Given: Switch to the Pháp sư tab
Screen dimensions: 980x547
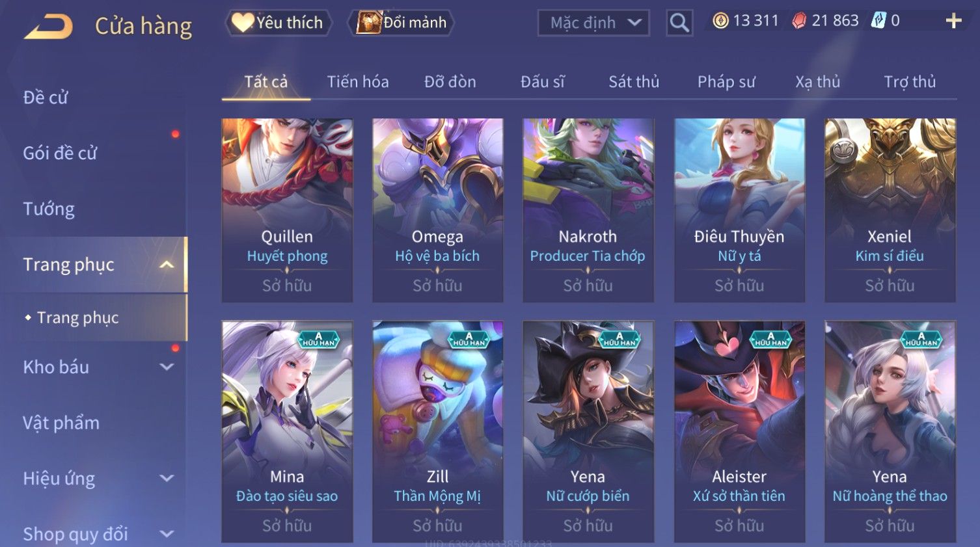Looking at the screenshot, I should (726, 82).
